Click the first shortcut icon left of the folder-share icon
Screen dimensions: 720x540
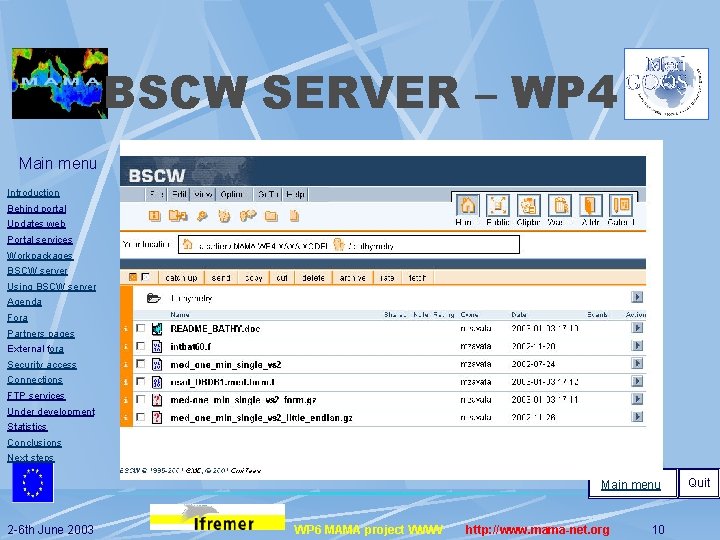155,215
